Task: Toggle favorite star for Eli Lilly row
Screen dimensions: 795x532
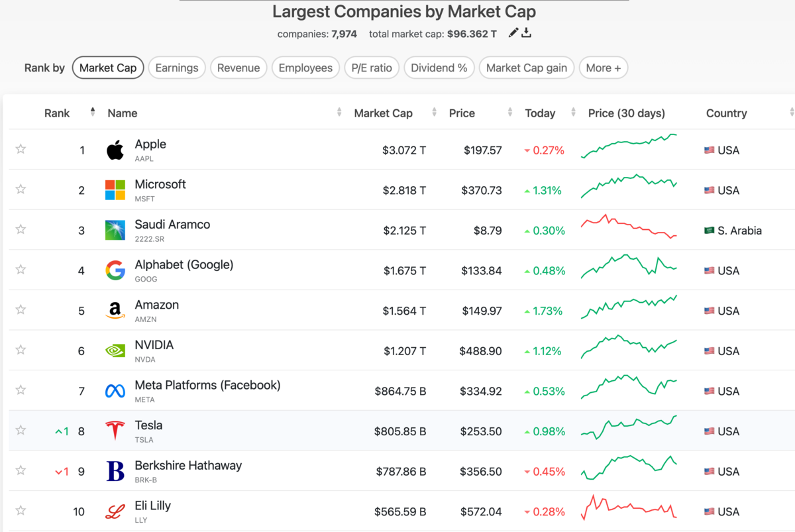Action: (x=21, y=510)
